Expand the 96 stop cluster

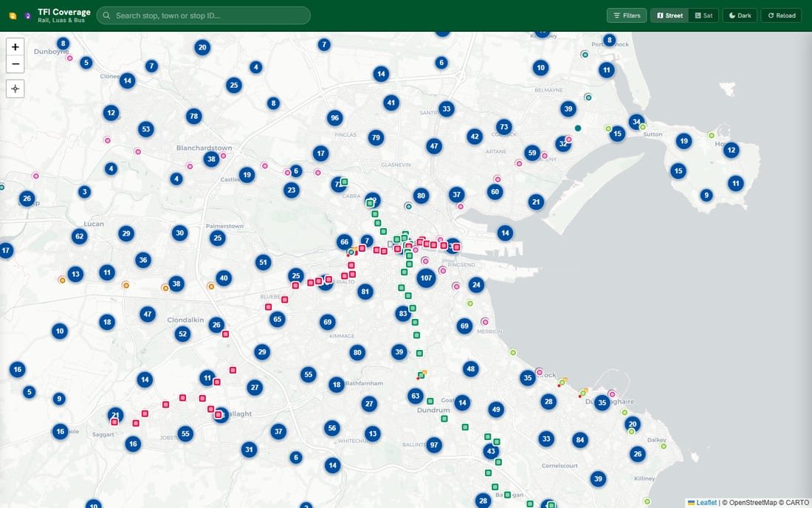point(335,118)
